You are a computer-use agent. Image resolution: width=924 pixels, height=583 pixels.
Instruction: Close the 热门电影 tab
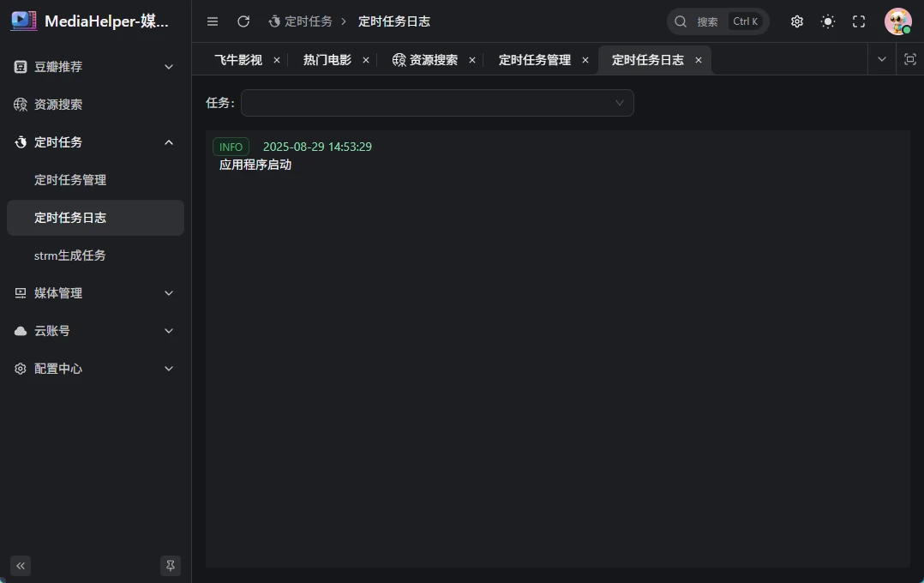tap(366, 60)
